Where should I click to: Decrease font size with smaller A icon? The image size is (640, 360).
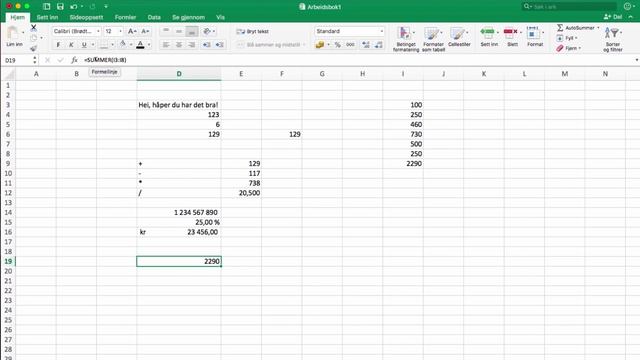pyautogui.click(x=145, y=31)
